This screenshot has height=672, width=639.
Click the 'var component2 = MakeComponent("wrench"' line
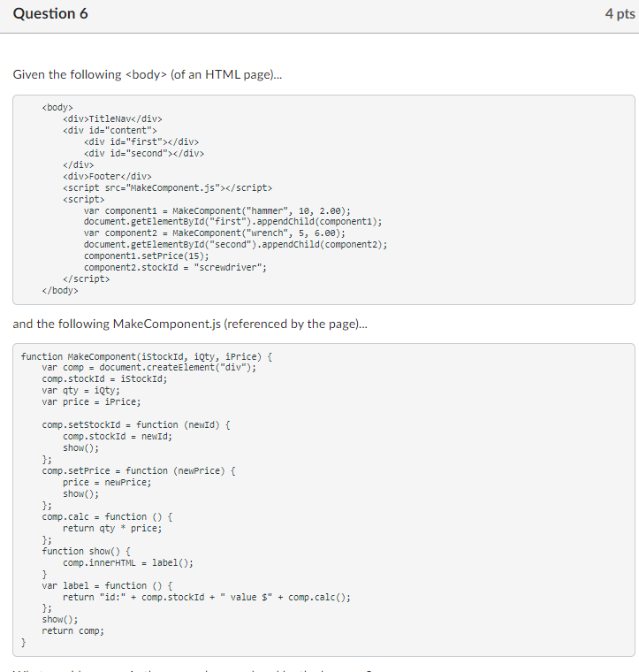[215, 233]
